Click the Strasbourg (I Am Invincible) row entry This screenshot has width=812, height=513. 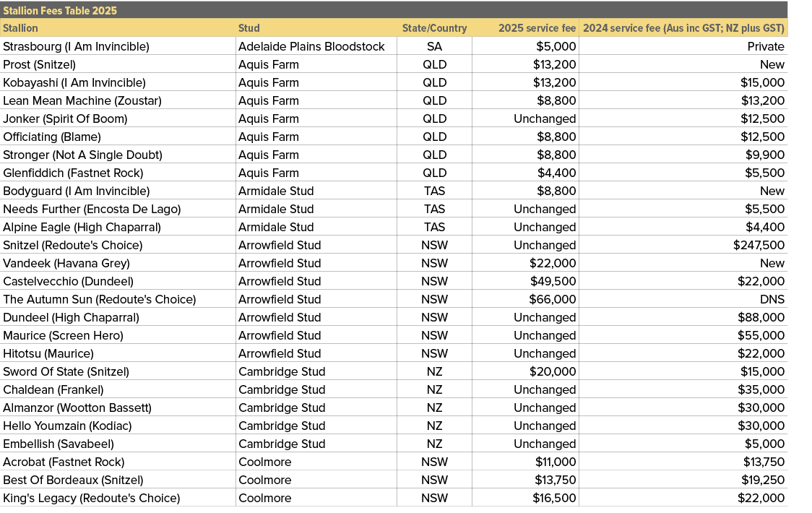pyautogui.click(x=75, y=46)
